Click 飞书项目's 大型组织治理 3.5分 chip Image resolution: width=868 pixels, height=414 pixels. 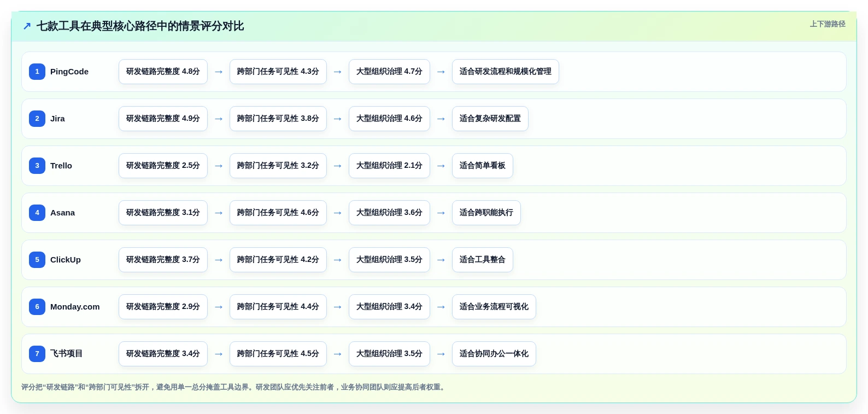(389, 354)
